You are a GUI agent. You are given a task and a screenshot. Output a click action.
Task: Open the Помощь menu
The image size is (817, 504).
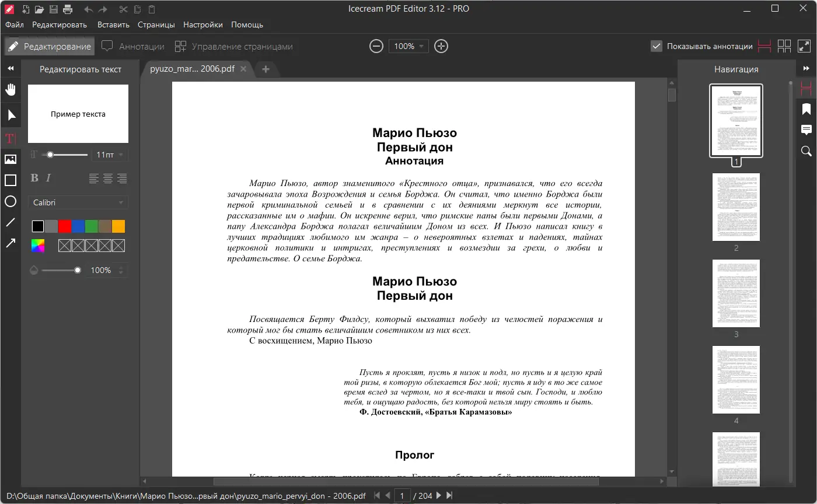tap(247, 25)
